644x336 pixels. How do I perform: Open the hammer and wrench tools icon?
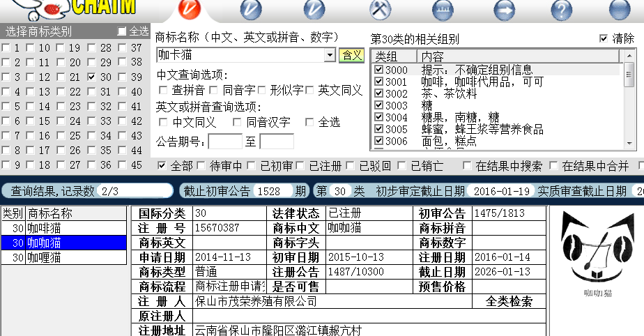coord(380,9)
